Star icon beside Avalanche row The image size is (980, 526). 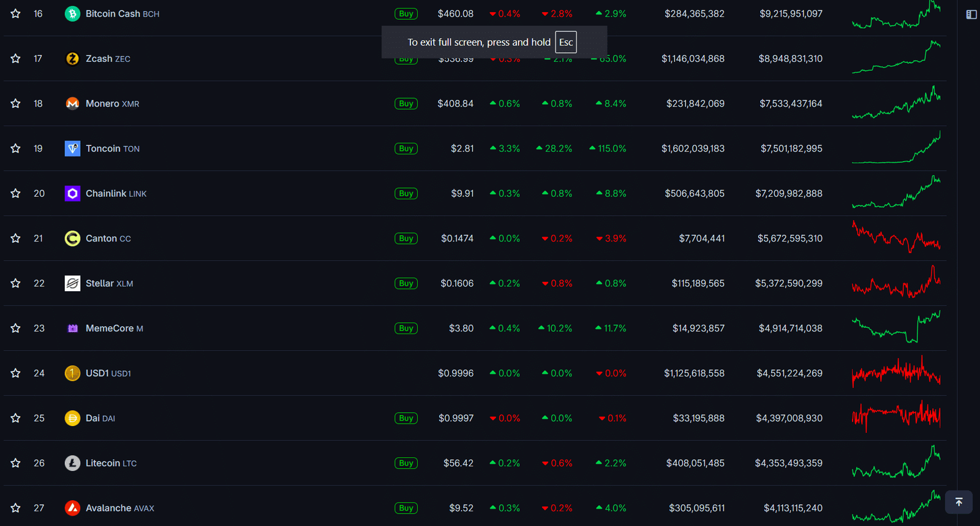[x=15, y=508]
